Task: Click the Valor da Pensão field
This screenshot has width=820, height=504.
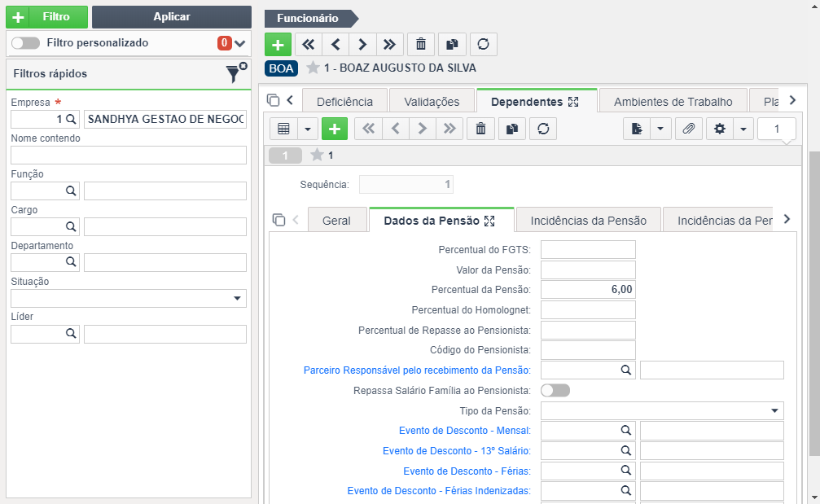Action: pyautogui.click(x=588, y=270)
